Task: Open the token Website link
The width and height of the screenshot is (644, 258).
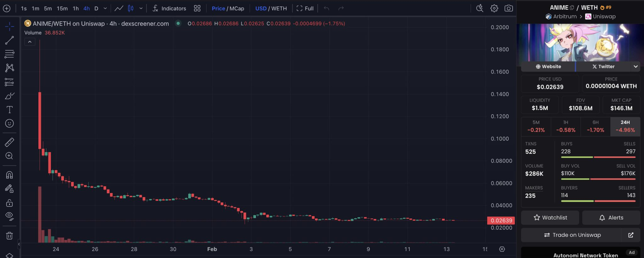Action: click(548, 66)
